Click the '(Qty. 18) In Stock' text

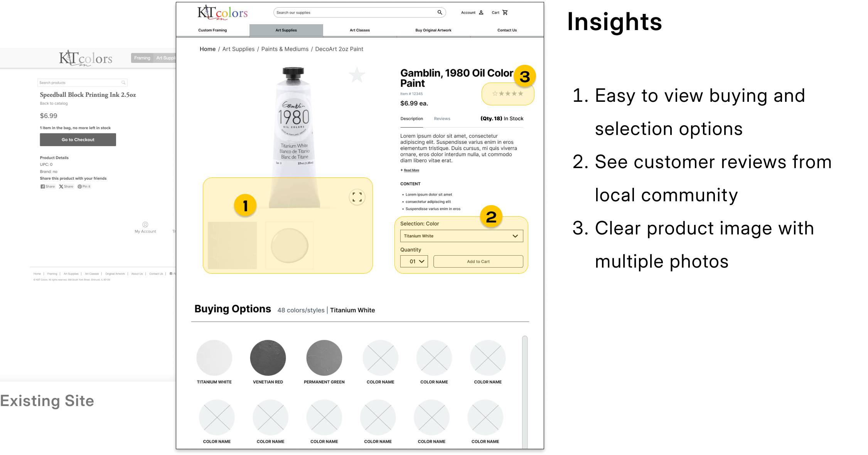point(502,119)
